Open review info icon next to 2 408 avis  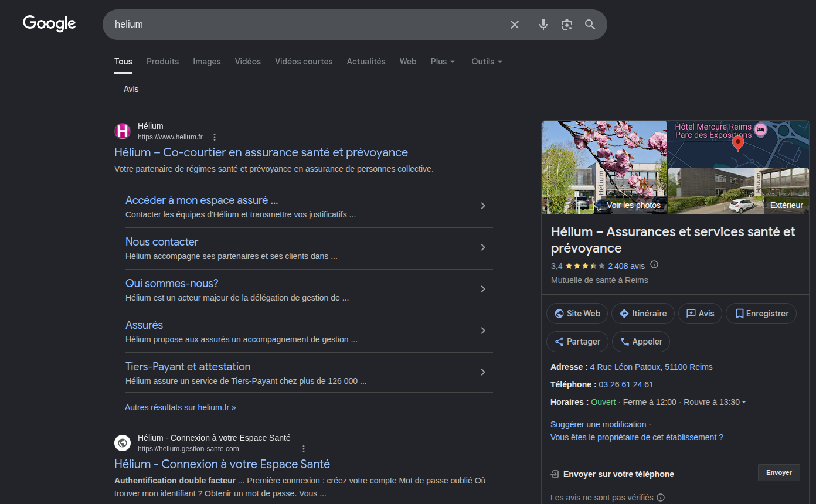pyautogui.click(x=654, y=265)
